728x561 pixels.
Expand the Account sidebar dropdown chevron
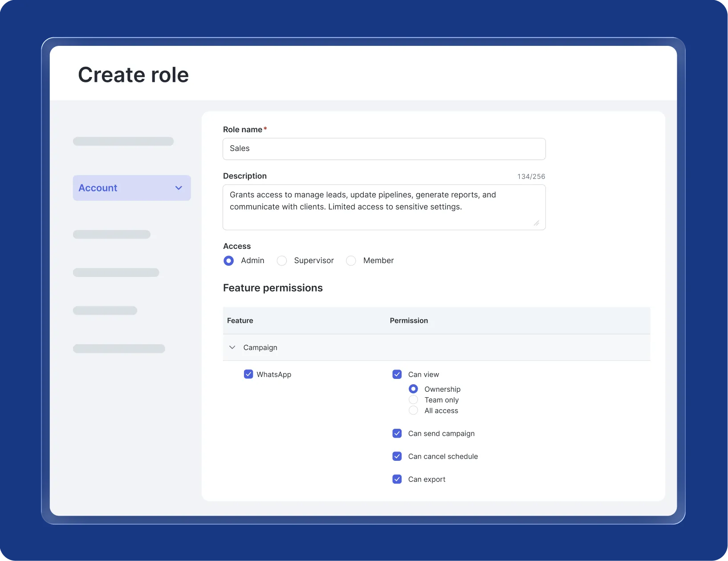pos(179,188)
